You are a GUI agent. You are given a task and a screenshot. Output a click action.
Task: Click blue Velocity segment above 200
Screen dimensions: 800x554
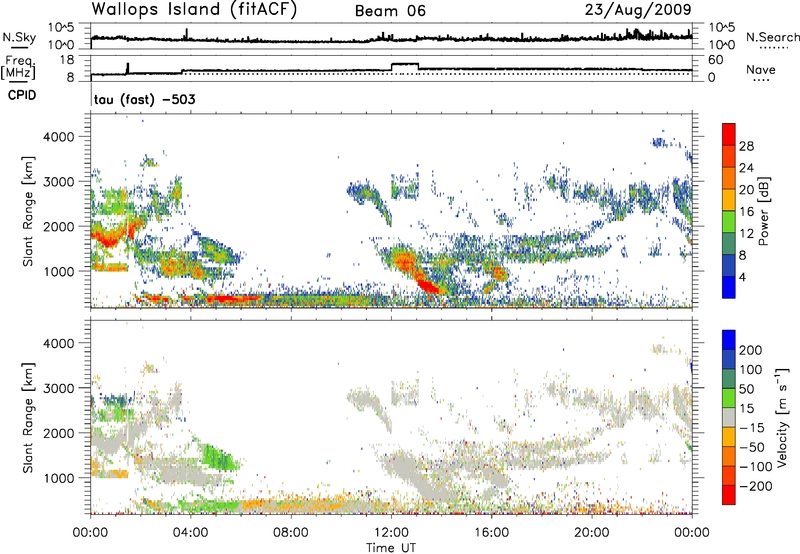point(729,340)
